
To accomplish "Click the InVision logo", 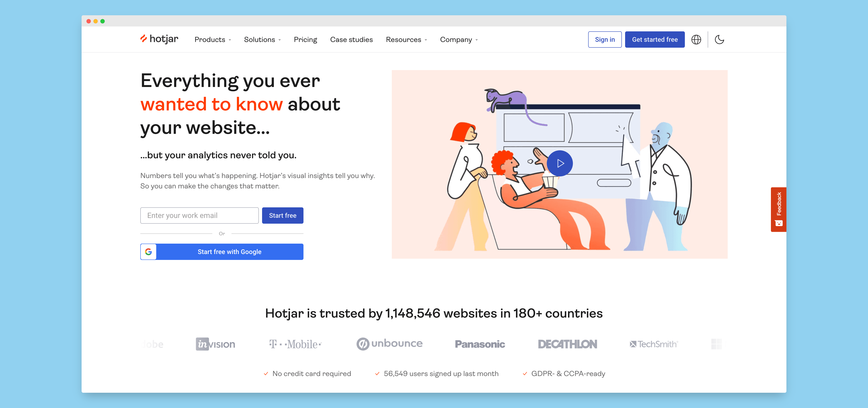I will (x=216, y=344).
